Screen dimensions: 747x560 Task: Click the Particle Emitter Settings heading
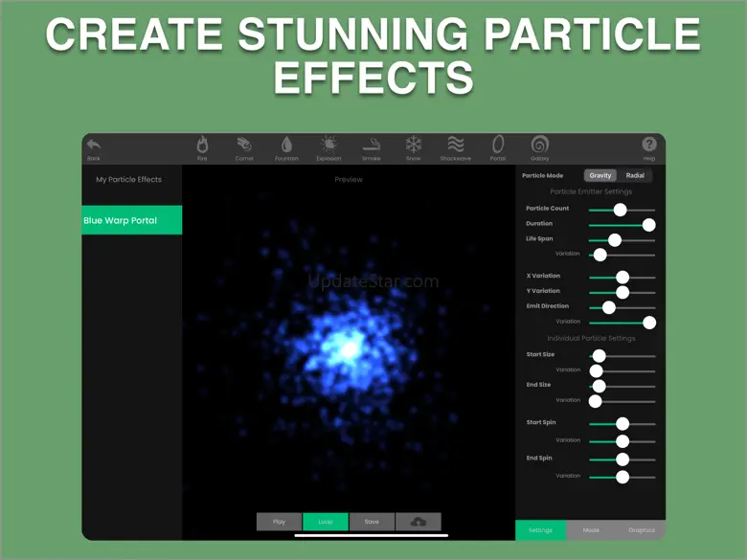(591, 191)
